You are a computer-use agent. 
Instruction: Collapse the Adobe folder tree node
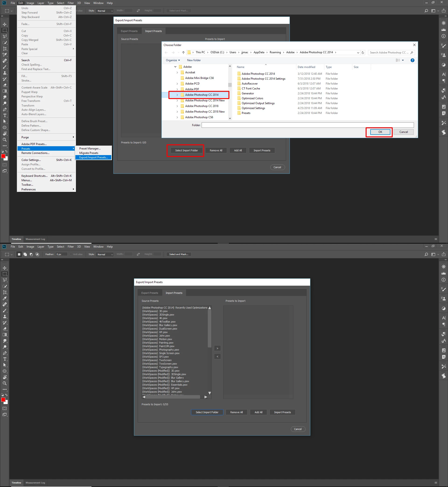pos(175,67)
